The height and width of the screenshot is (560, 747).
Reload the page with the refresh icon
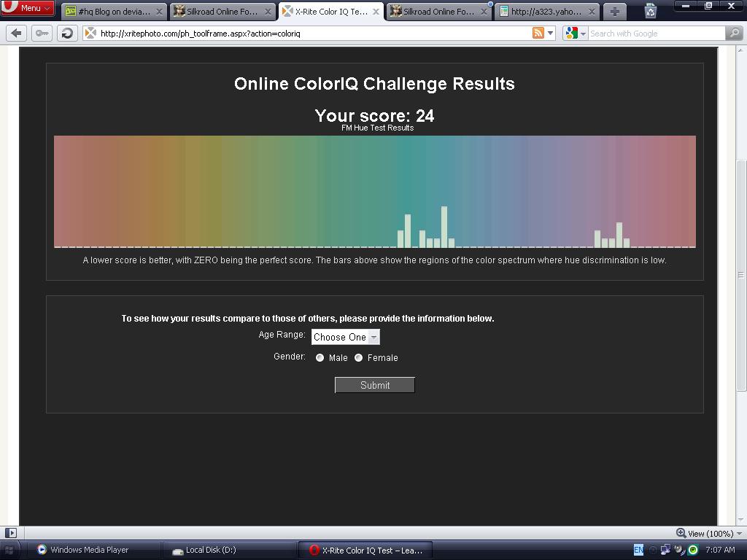pyautogui.click(x=67, y=34)
